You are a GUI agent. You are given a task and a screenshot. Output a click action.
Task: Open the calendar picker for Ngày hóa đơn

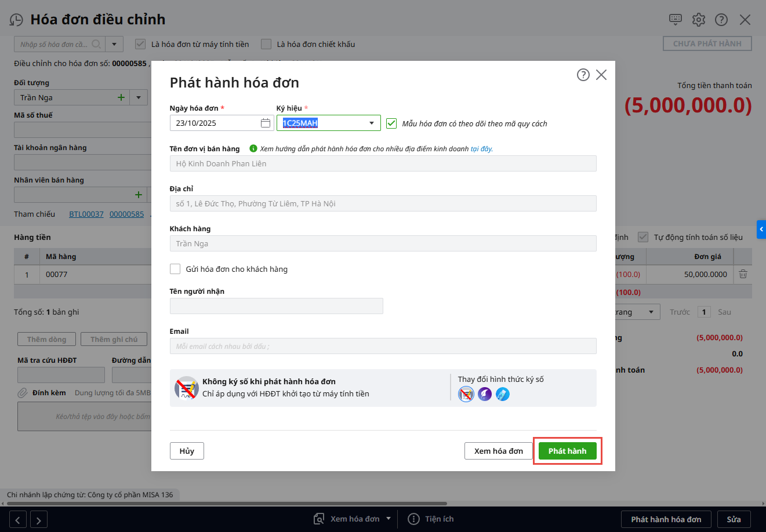click(266, 123)
